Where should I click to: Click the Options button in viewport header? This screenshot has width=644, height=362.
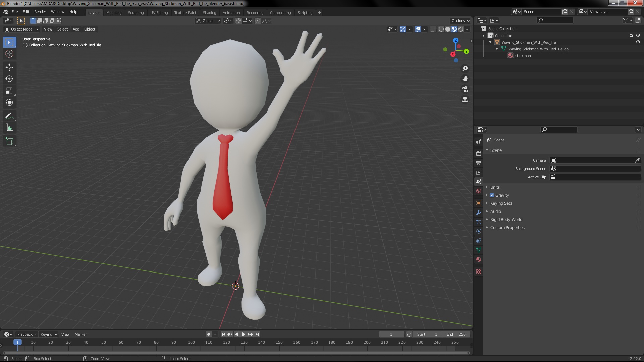460,21
